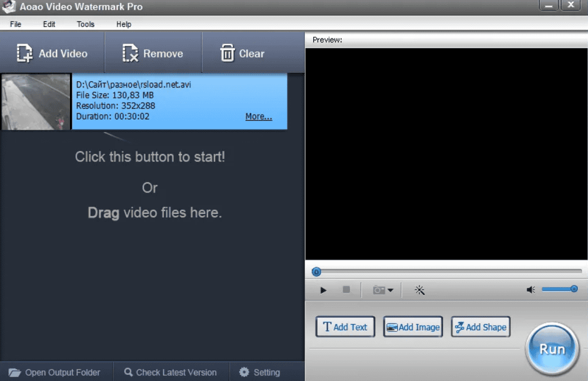This screenshot has width=588, height=381.
Task: Open the Tools menu
Action: pos(86,24)
